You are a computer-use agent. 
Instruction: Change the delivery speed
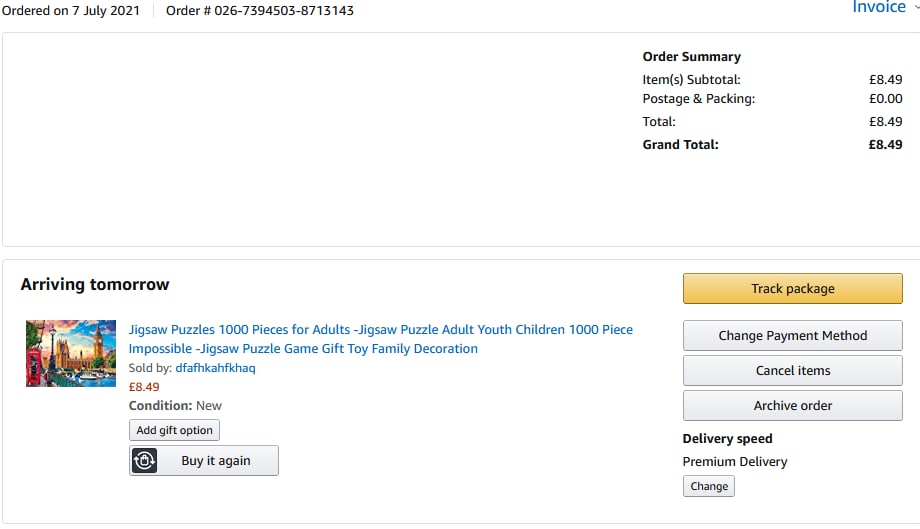coord(709,487)
